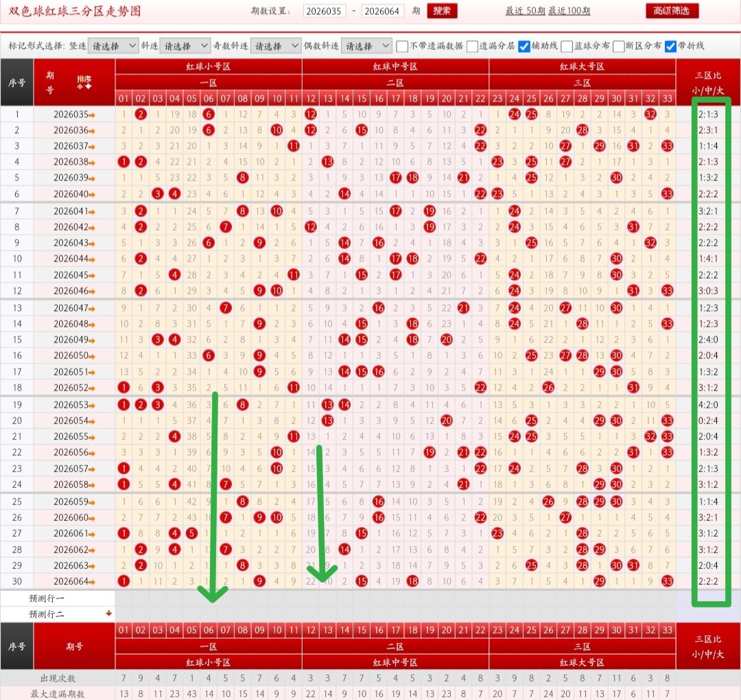Click the orange arrow beside period 2026064
The height and width of the screenshot is (700, 741).
pos(92,583)
